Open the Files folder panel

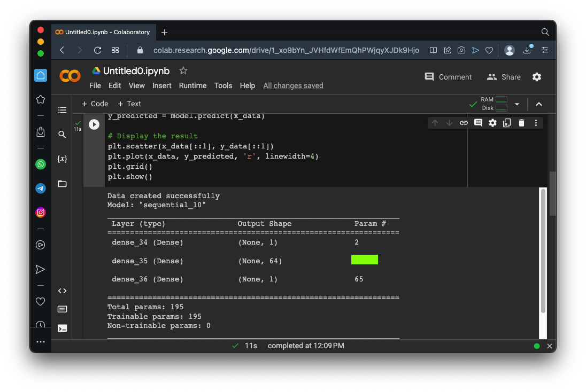pyautogui.click(x=62, y=184)
